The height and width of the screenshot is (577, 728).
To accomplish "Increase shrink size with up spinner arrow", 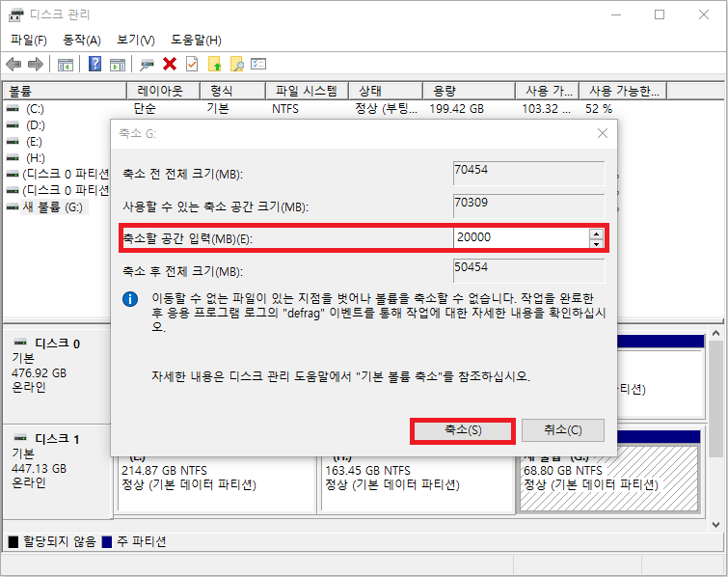I will [596, 234].
